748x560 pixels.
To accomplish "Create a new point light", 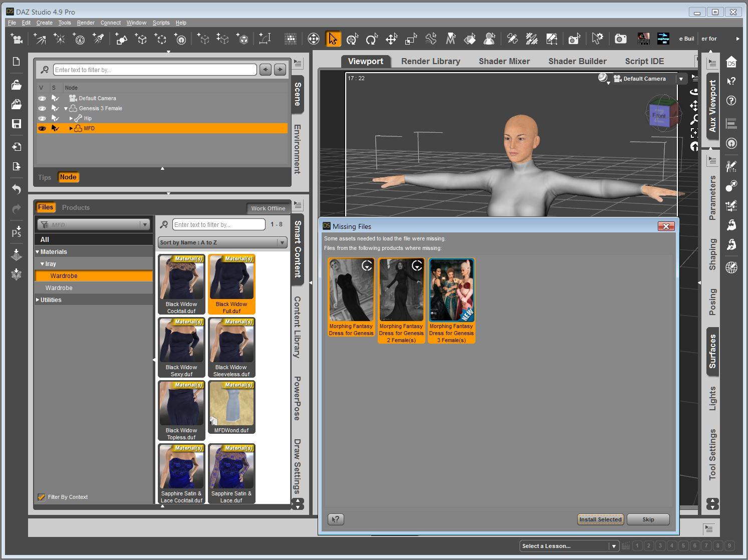I will pos(59,39).
